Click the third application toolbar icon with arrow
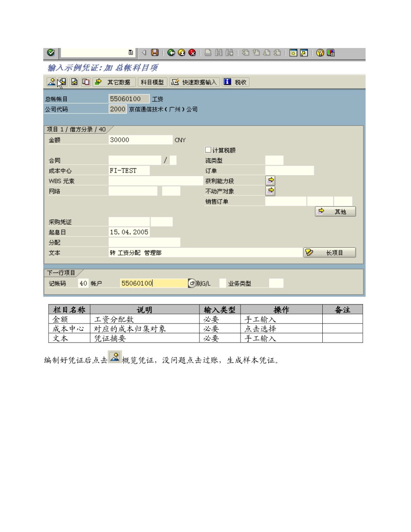This screenshot has height=532, width=411. [x=74, y=82]
